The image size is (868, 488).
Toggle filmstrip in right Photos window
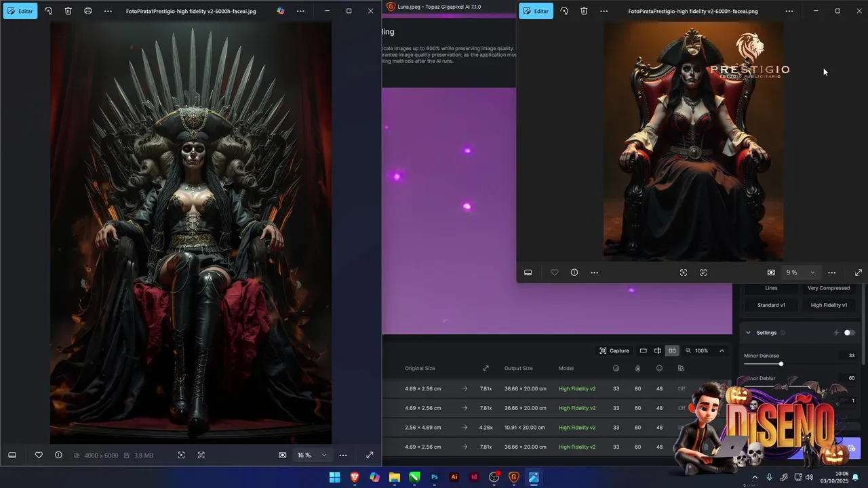[x=528, y=272]
